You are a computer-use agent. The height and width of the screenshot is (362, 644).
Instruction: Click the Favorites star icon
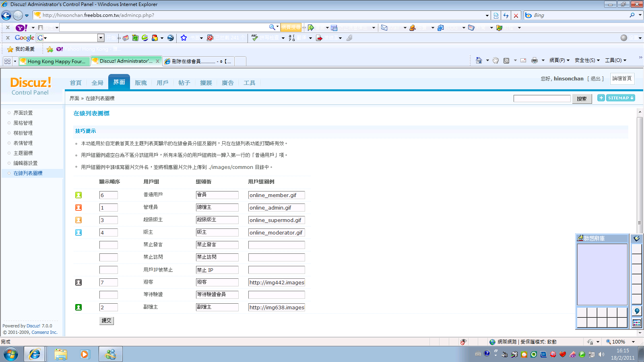[x=10, y=49]
